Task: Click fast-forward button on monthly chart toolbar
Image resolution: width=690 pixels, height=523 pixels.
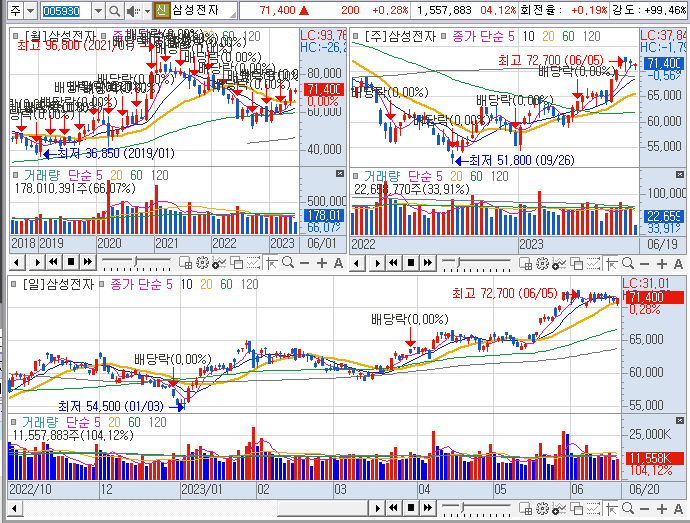Action: [88, 262]
